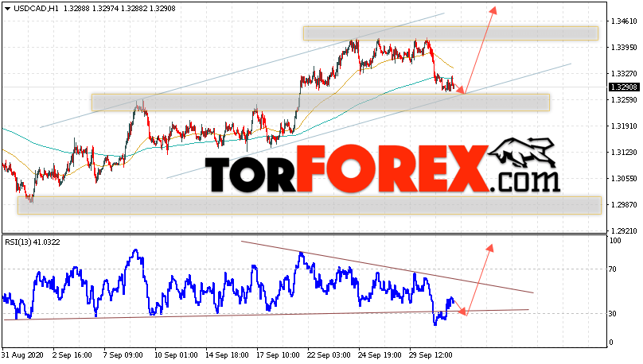The width and height of the screenshot is (643, 364).
Task: Select the lower support zone rectangle near 1.2987
Action: coord(310,205)
